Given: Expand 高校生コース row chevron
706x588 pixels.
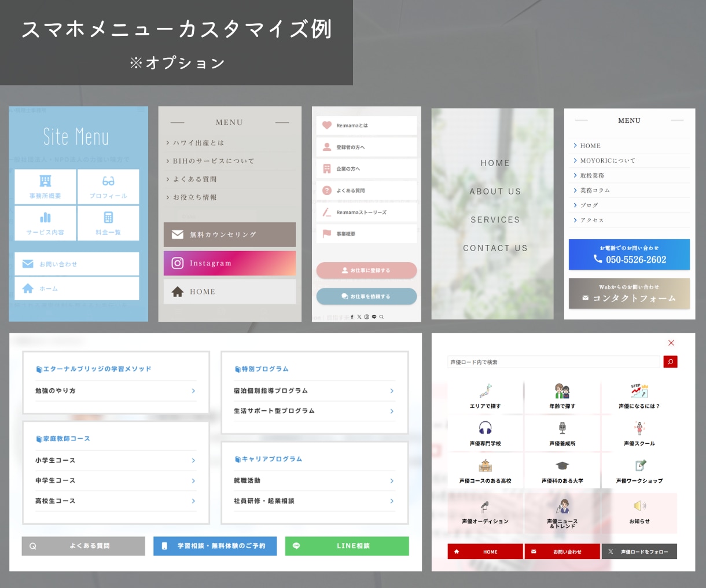Looking at the screenshot, I should 193,501.
